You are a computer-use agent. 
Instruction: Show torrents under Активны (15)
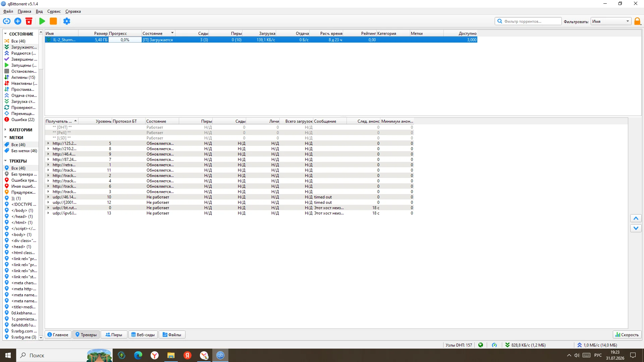(x=21, y=77)
